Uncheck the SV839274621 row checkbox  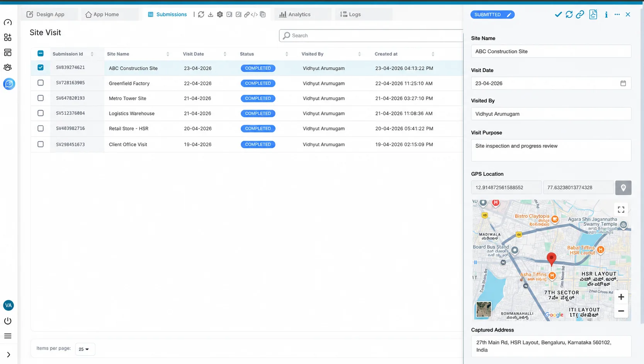click(x=41, y=67)
